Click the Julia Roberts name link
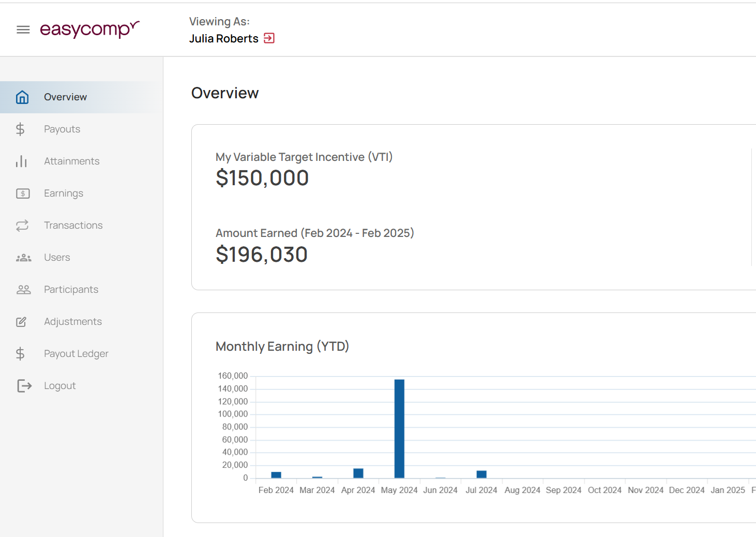Image resolution: width=756 pixels, height=537 pixels. (223, 39)
